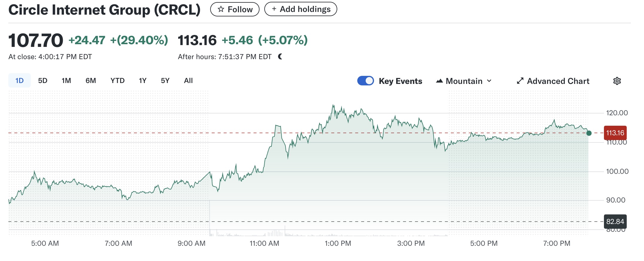Viewport: 644px width, 261px height.
Task: Click the 5:00 PM axis label
Action: [484, 243]
